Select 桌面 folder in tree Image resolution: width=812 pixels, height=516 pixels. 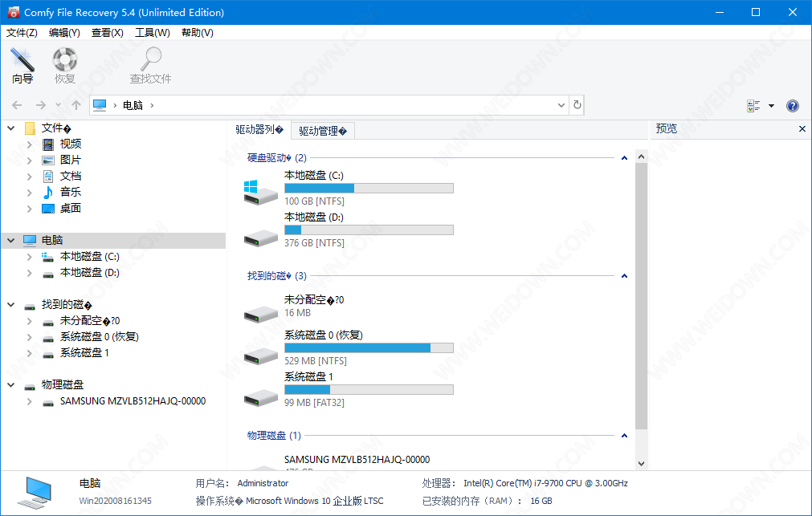click(x=71, y=208)
